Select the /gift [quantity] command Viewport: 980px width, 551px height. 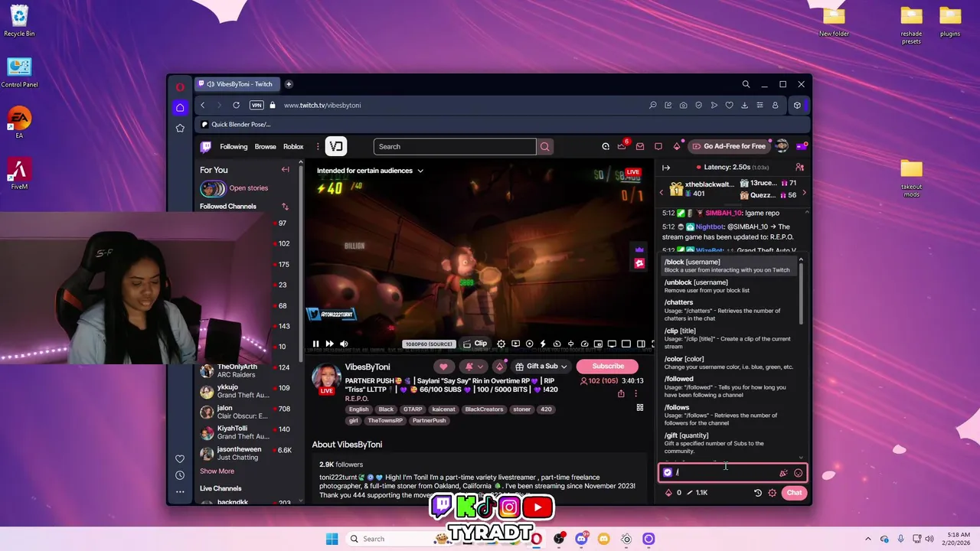pos(729,443)
